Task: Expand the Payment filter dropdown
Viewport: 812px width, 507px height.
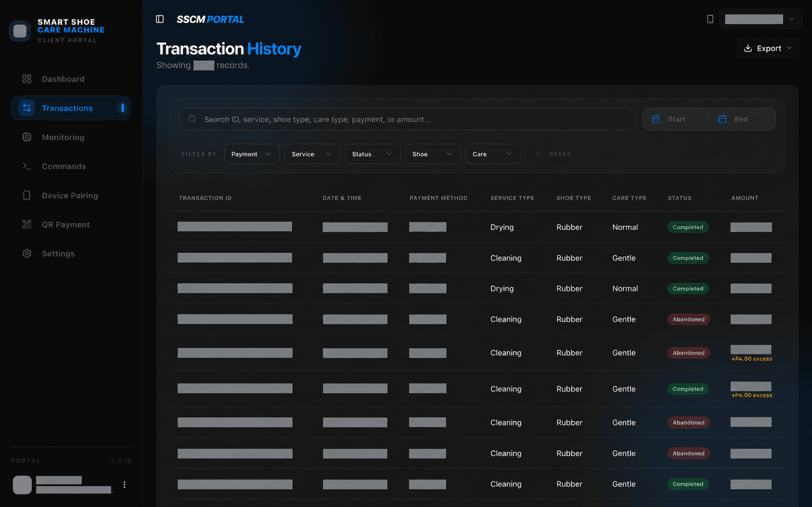Action: (x=252, y=154)
